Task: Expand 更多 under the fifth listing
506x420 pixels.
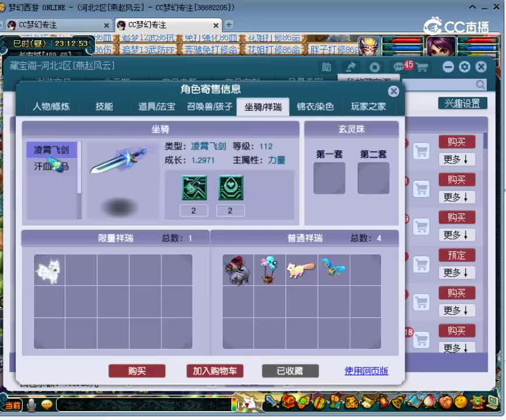Action: click(456, 310)
